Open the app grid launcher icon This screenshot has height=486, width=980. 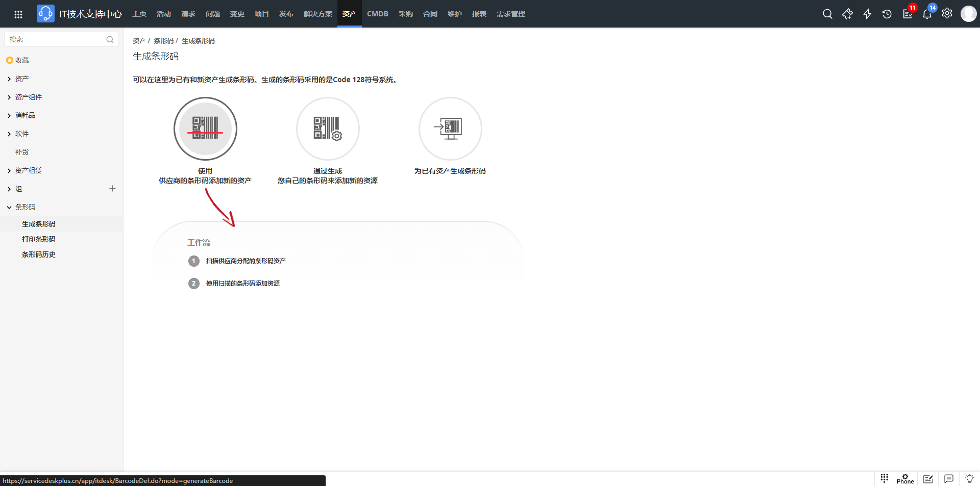[x=18, y=14]
